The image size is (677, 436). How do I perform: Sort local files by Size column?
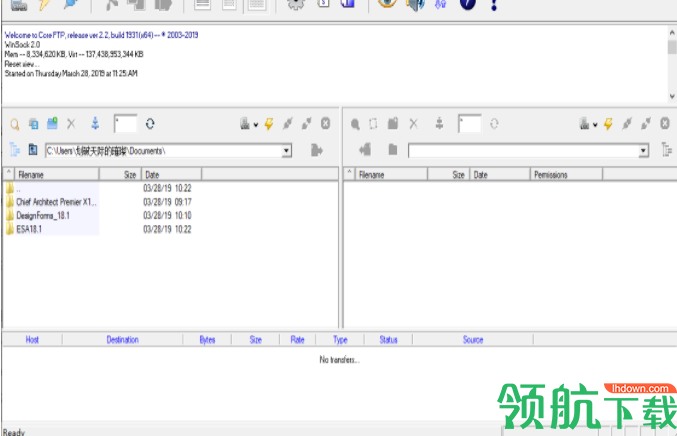[120, 174]
